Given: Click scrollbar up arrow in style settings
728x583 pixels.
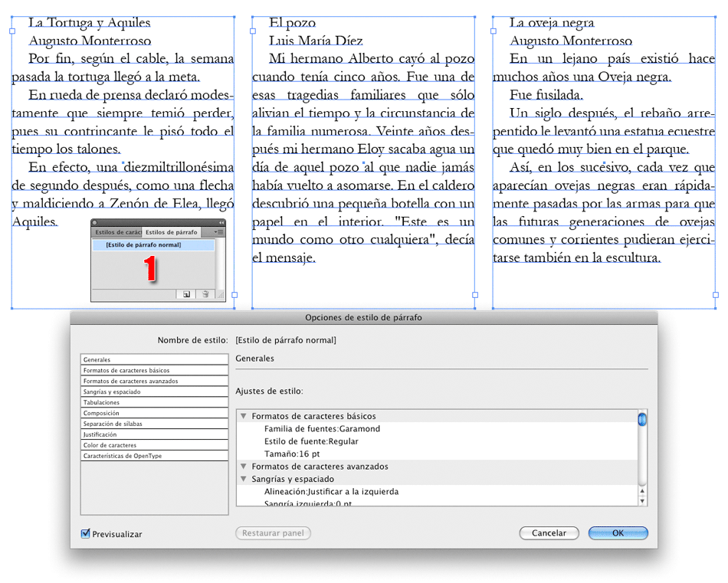Looking at the screenshot, I should click(x=642, y=491).
